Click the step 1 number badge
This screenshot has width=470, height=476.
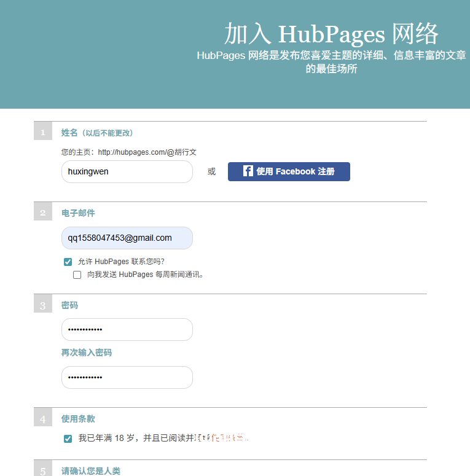(42, 133)
